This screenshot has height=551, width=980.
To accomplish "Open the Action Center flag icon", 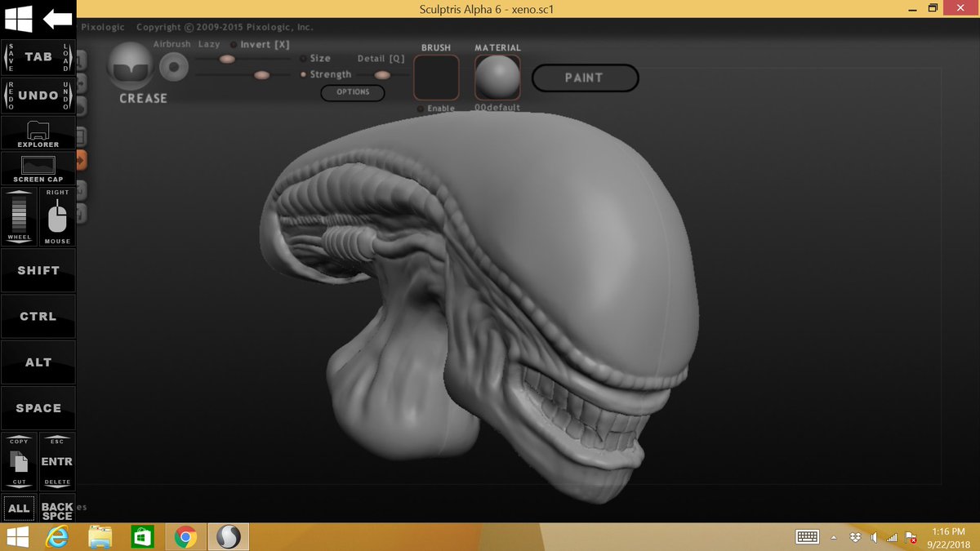I will click(911, 536).
